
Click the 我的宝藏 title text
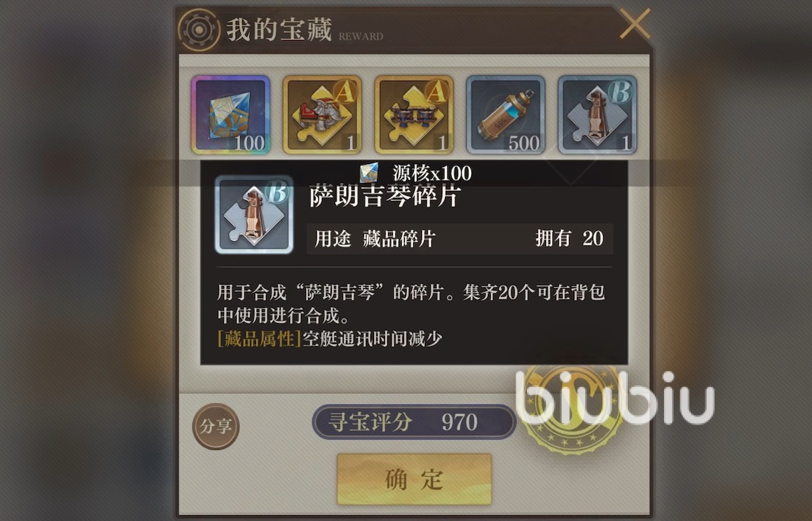279,30
